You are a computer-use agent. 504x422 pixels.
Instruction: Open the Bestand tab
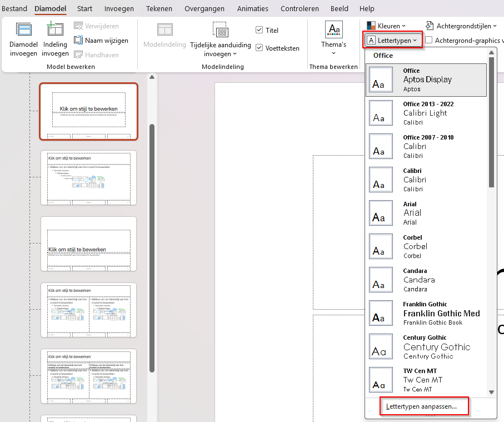point(14,9)
